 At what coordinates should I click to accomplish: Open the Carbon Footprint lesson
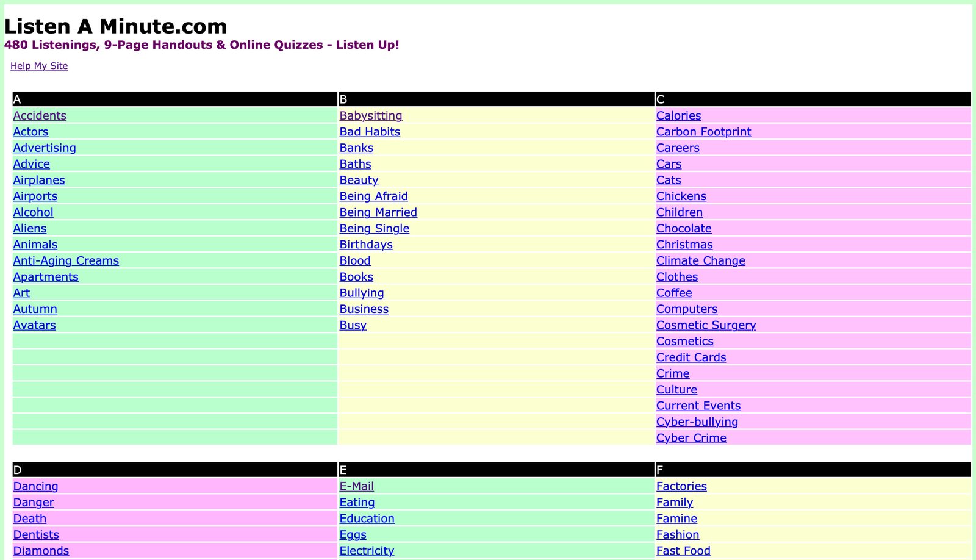point(703,132)
